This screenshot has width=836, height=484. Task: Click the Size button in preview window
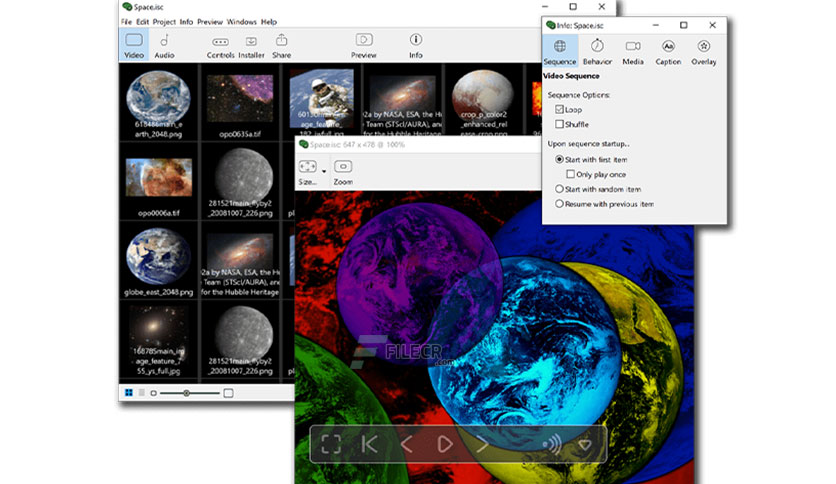[x=308, y=172]
